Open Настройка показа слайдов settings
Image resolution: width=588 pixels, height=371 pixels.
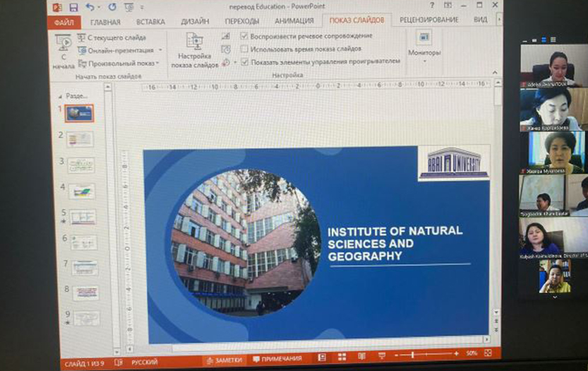click(x=194, y=51)
